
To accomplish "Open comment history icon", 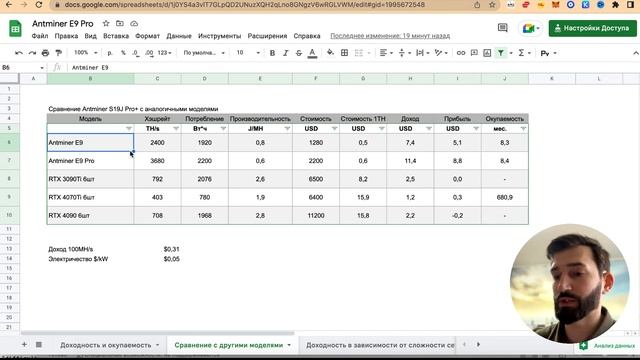I will coord(502,28).
